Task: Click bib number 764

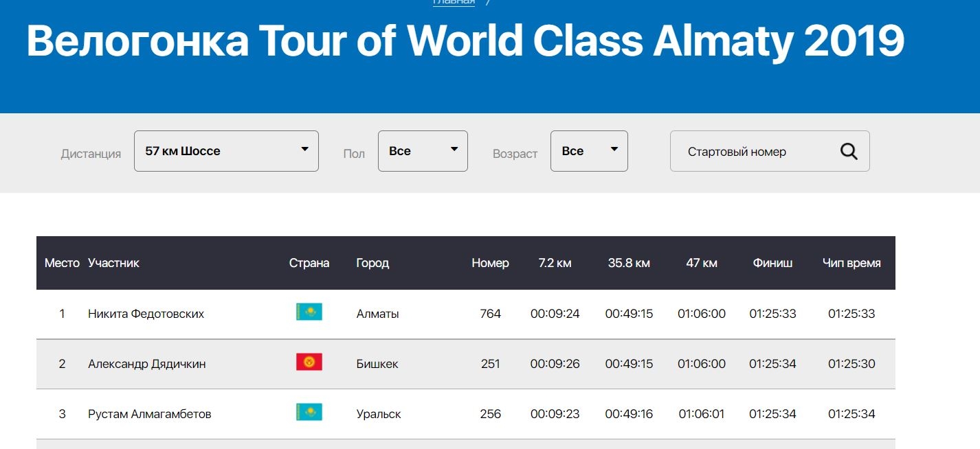Action: [x=491, y=314]
